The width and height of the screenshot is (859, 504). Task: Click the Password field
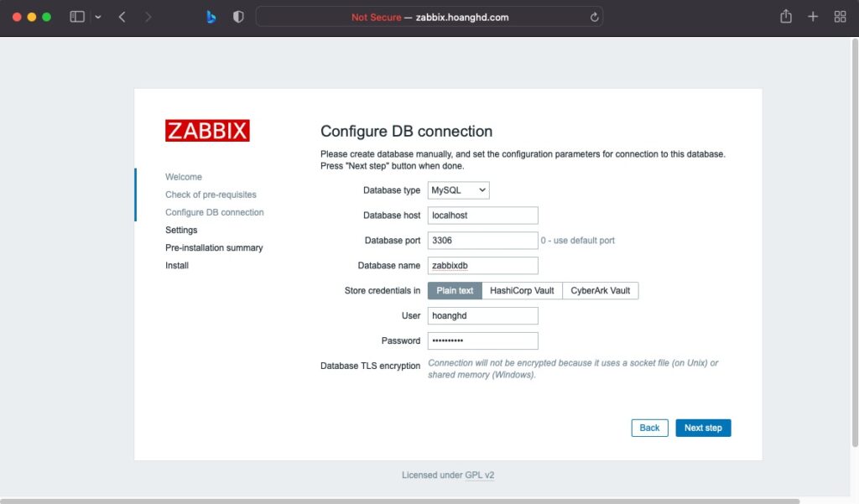coord(482,340)
